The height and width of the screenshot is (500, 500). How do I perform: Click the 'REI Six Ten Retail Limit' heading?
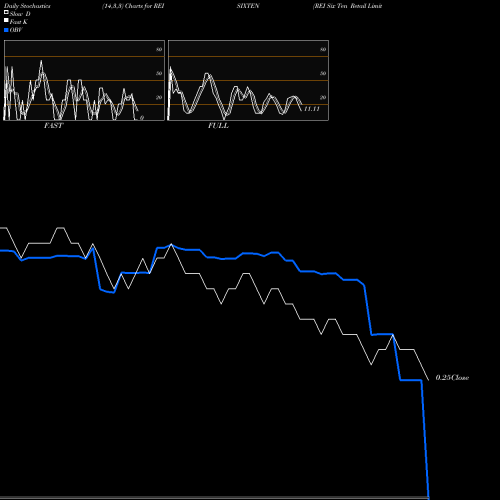coord(347,6)
